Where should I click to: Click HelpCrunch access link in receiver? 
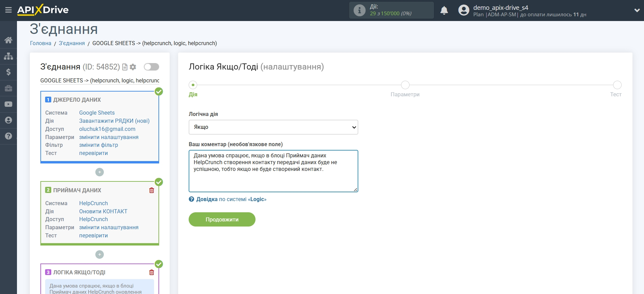[94, 219]
